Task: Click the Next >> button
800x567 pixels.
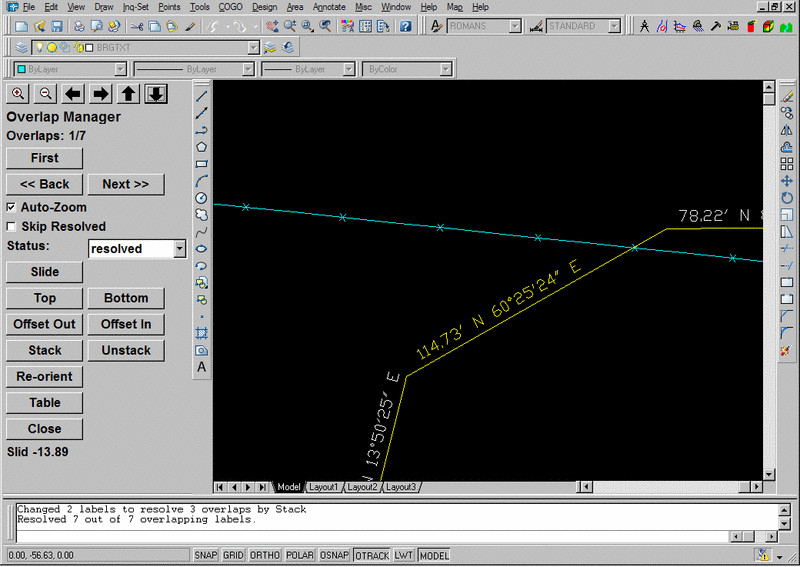Action: click(126, 184)
